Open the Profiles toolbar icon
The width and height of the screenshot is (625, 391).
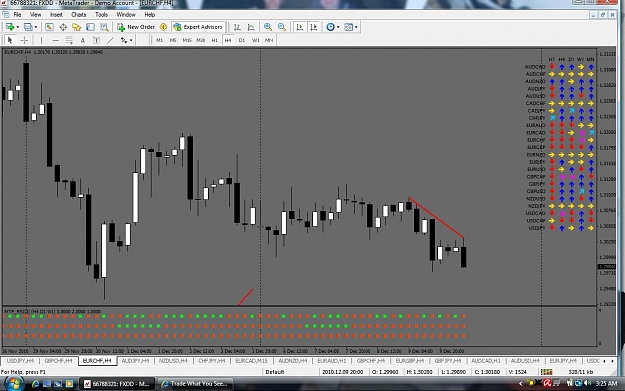tap(28, 27)
